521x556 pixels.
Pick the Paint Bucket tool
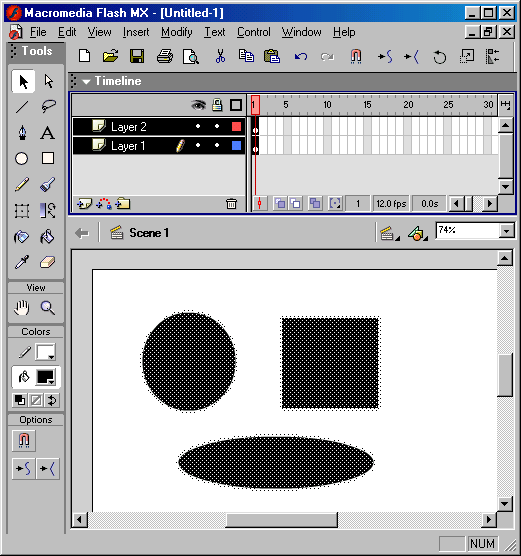(48, 237)
